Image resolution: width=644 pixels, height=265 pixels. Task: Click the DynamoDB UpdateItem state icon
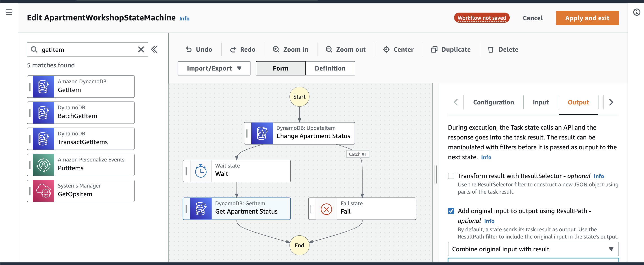(262, 133)
